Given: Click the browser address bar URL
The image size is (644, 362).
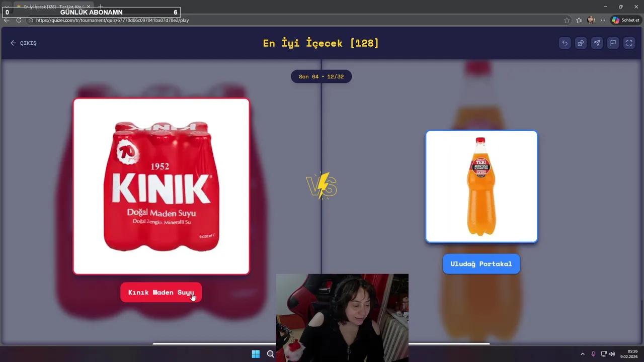Looking at the screenshot, I should click(x=112, y=20).
